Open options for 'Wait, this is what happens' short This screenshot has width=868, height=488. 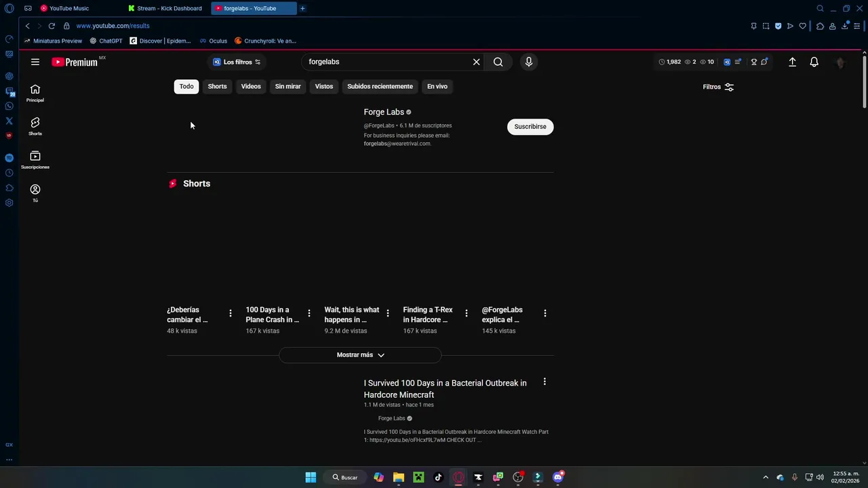[x=388, y=313]
